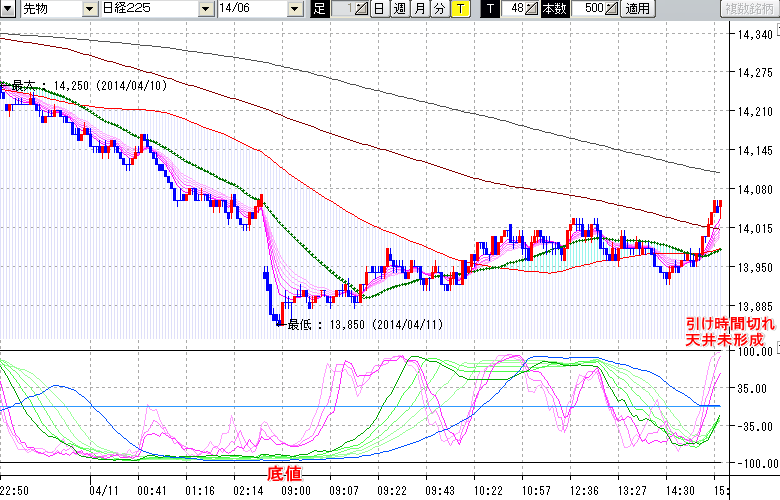The image size is (780, 500).
Task: Toggle the yellow T tick button
Action: 459,9
